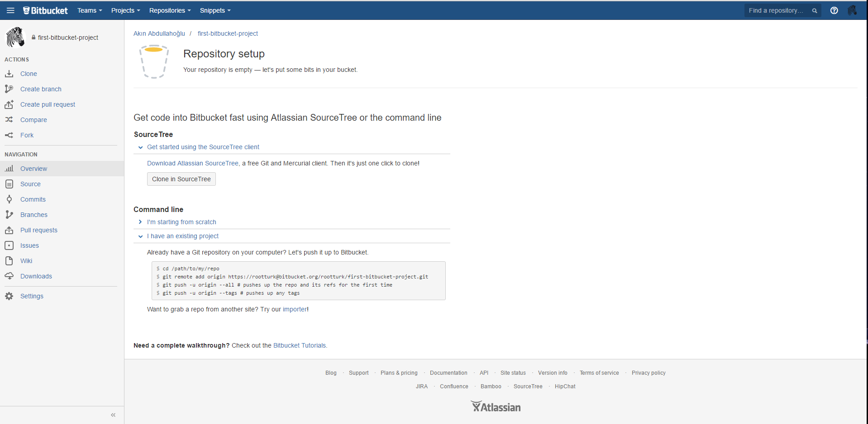Click the Bitbucket logo

45,10
